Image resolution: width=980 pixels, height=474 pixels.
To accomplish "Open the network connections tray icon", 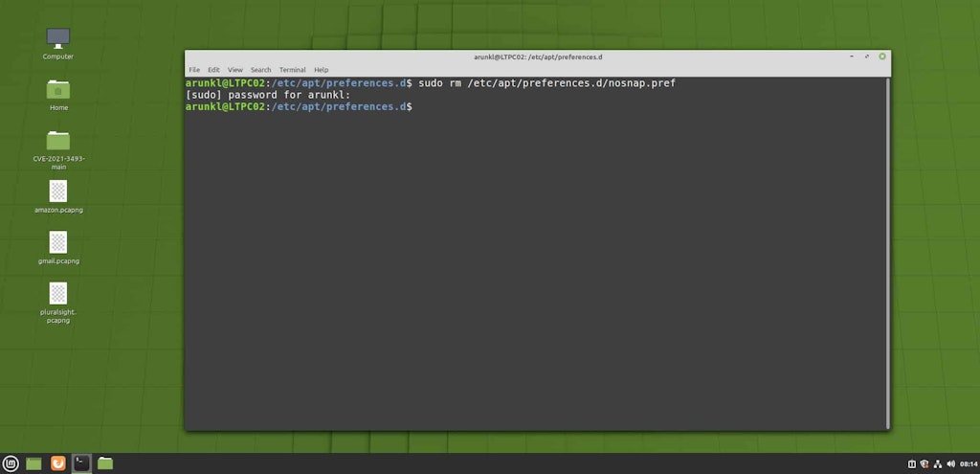I will [938, 464].
